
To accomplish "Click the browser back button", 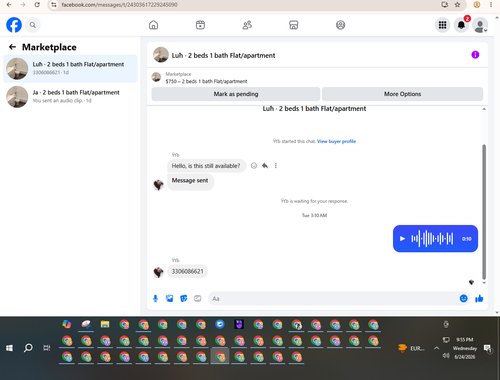I will pyautogui.click(x=9, y=5).
